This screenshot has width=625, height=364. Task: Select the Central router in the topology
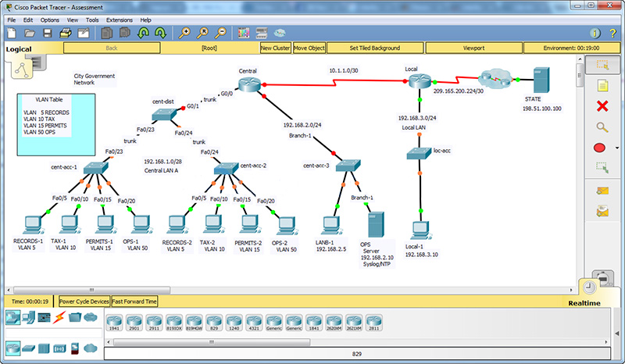point(249,84)
